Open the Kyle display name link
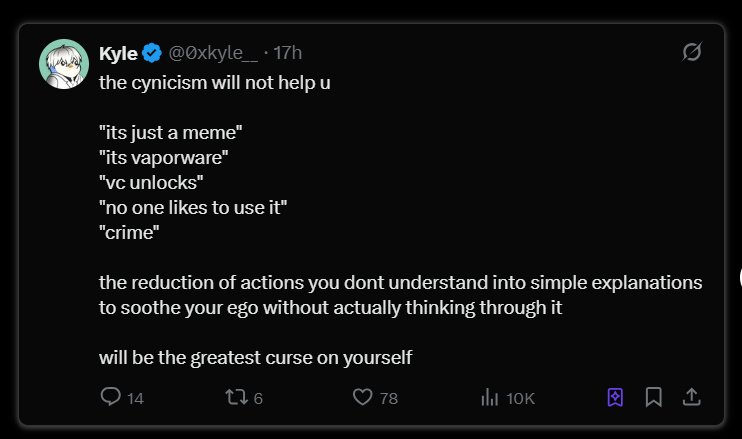Screen dimensions: 742x439 click(x=119, y=52)
